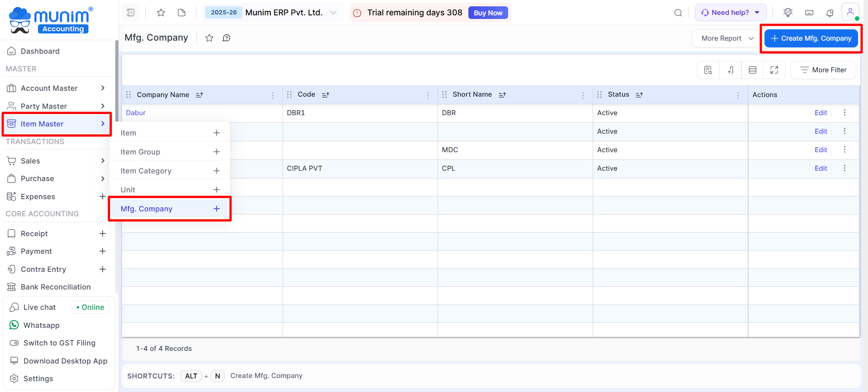
Task: Collapse the sidebar using the panel toggle icon
Action: 131,13
